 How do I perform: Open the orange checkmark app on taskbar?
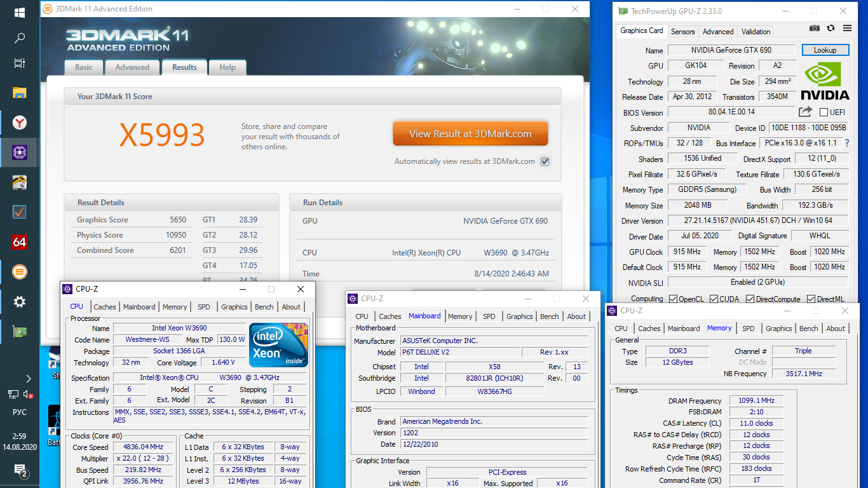(x=19, y=212)
